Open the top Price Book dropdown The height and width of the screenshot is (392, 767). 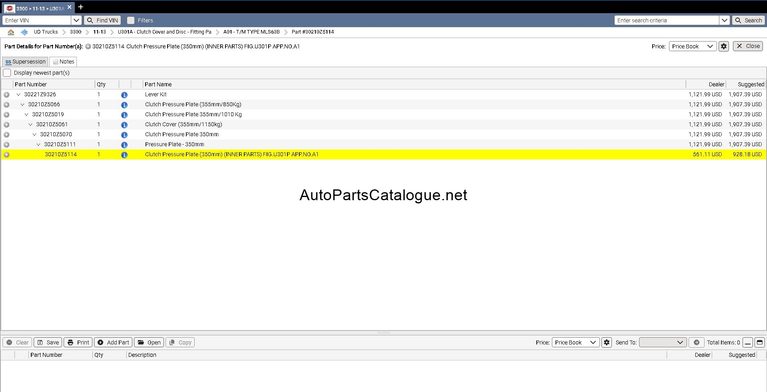693,46
